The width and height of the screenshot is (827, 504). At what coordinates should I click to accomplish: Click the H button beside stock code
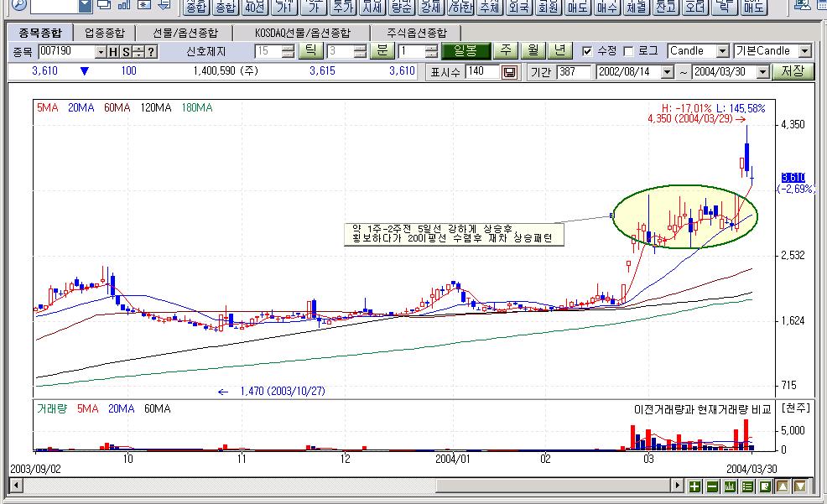pos(113,52)
